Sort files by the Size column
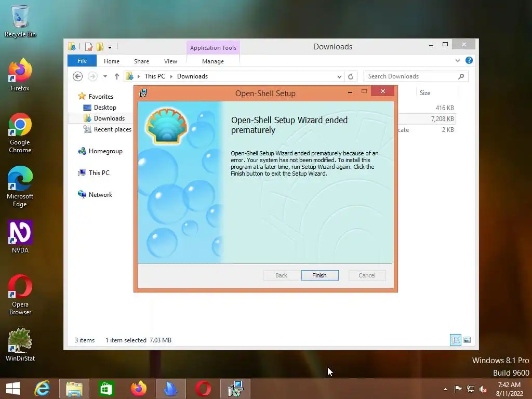The width and height of the screenshot is (532, 399). 425,93
